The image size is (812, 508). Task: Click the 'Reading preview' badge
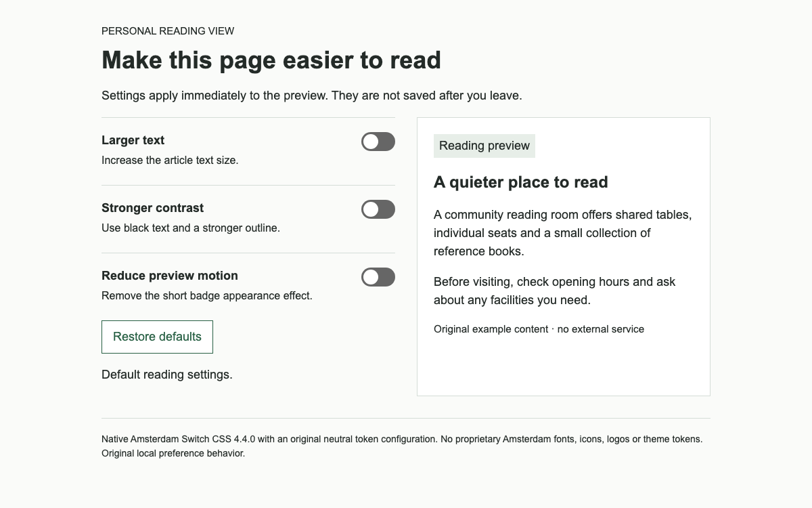(484, 146)
